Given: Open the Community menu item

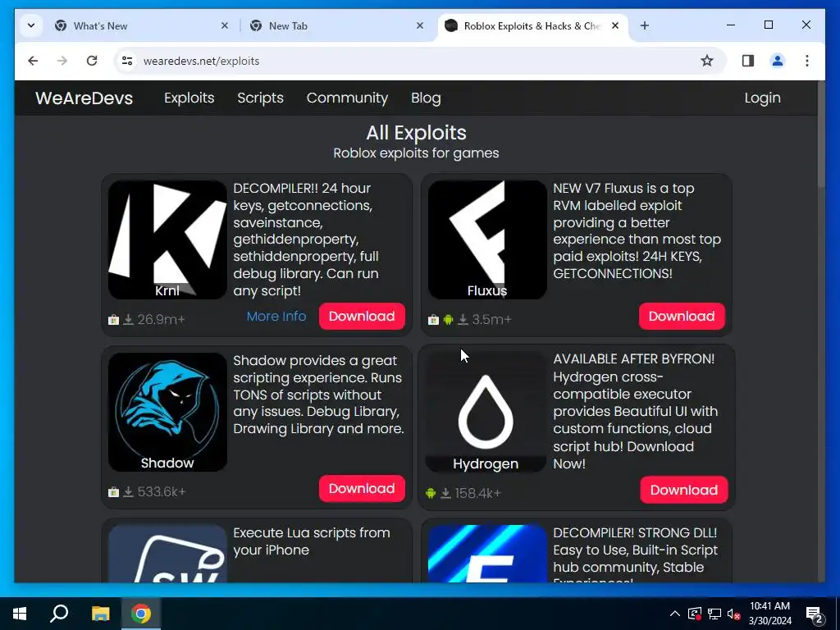Looking at the screenshot, I should click(347, 98).
